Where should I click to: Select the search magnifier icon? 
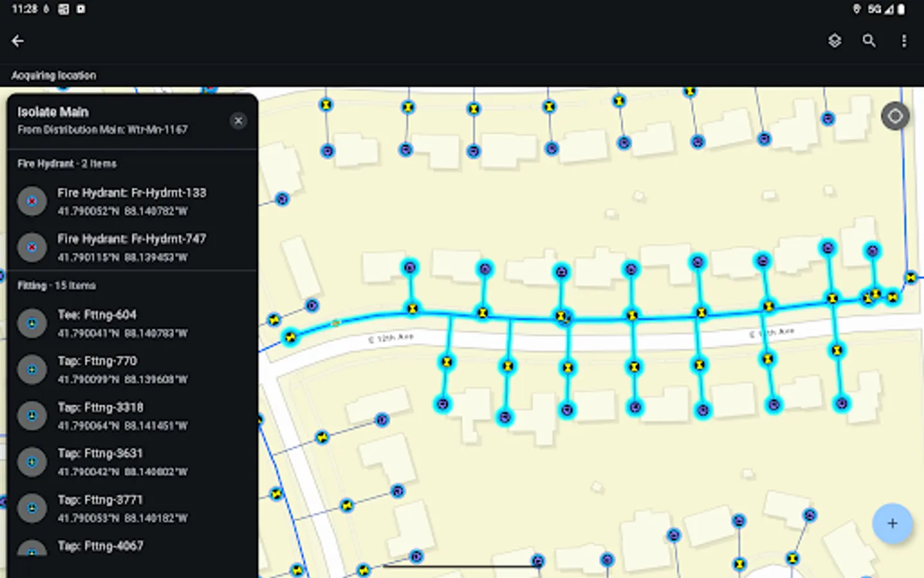869,40
